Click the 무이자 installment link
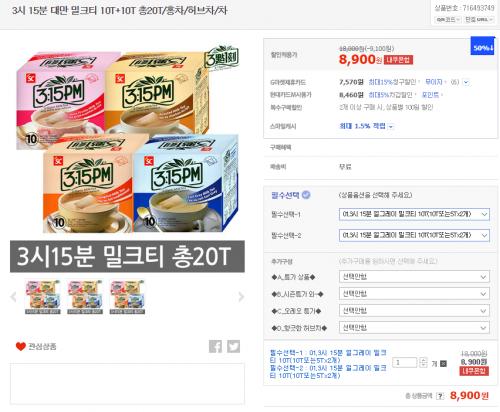The width and height of the screenshot is (500, 412). [x=434, y=82]
